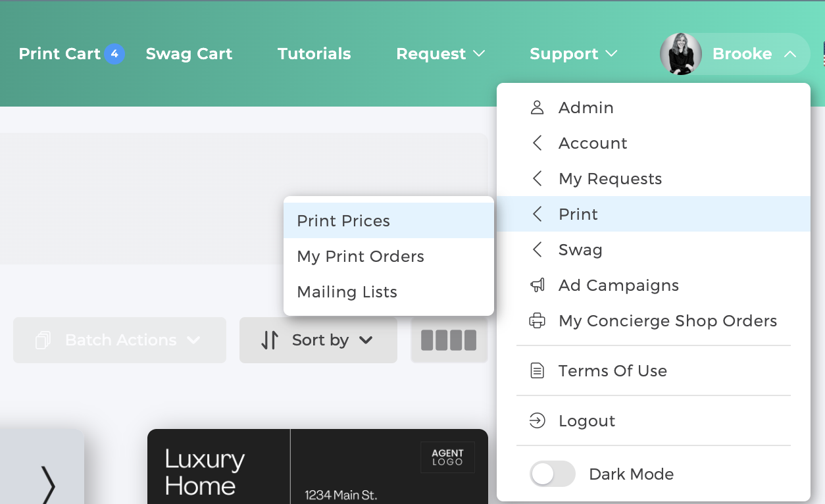This screenshot has height=504, width=825.
Task: Click the Dark Mode label
Action: point(631,474)
